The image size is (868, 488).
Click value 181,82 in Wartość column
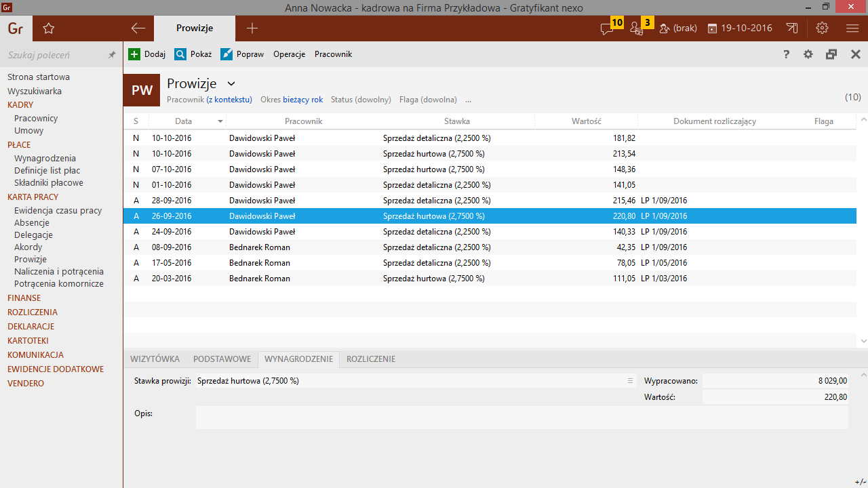click(624, 138)
